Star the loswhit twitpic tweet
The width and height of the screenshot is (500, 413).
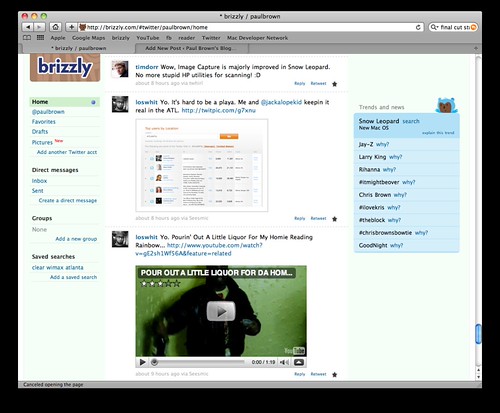click(x=335, y=219)
